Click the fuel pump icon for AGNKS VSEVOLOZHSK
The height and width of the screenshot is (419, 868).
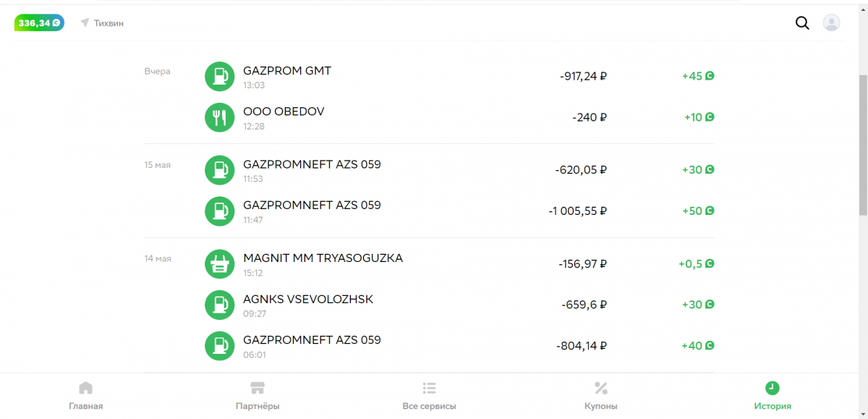[x=219, y=305]
